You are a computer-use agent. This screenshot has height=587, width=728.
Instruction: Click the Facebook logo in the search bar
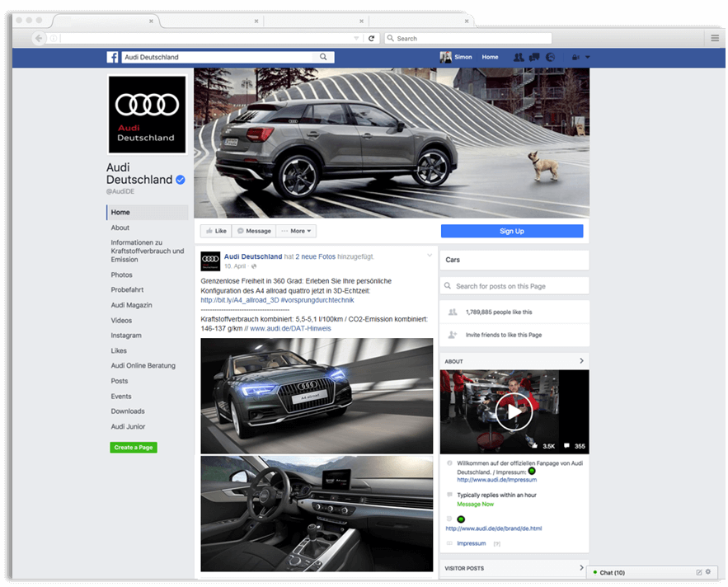point(112,57)
